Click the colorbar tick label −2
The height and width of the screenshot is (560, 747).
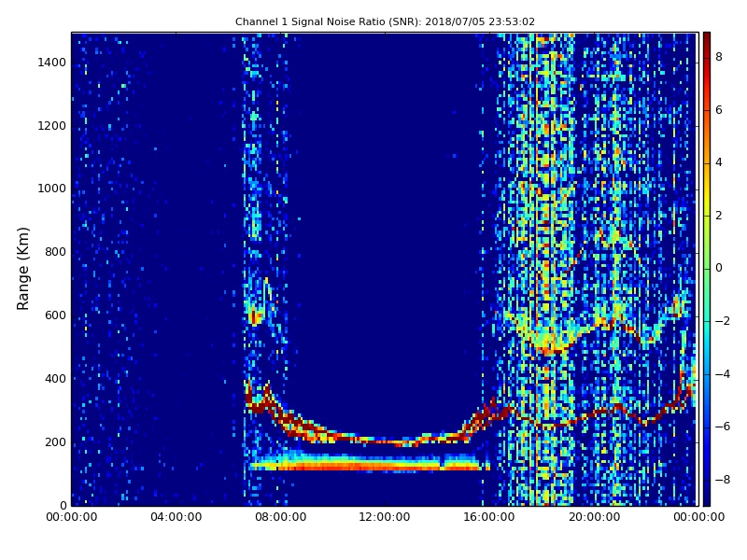point(723,321)
